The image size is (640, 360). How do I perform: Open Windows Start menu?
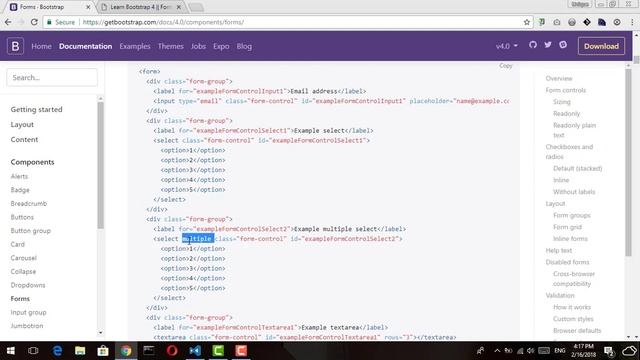11,351
